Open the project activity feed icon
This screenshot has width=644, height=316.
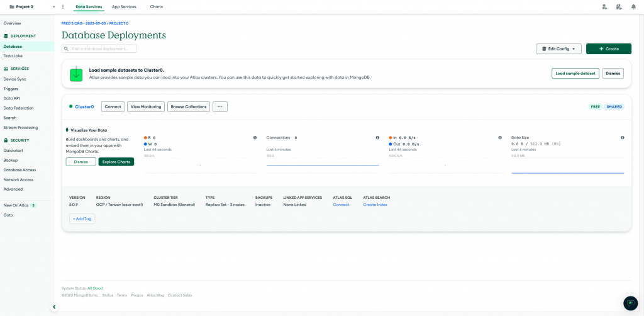click(x=619, y=6)
